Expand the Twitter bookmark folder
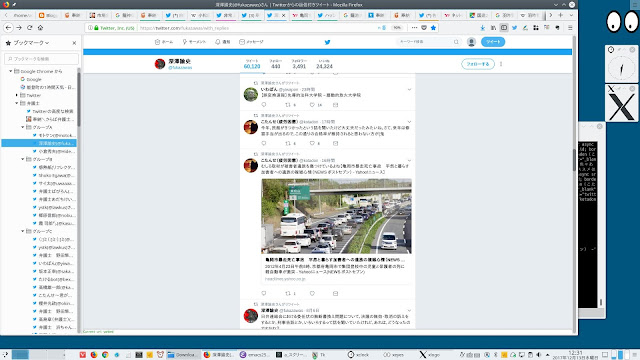This screenshot has height=360, width=640. coord(17,95)
